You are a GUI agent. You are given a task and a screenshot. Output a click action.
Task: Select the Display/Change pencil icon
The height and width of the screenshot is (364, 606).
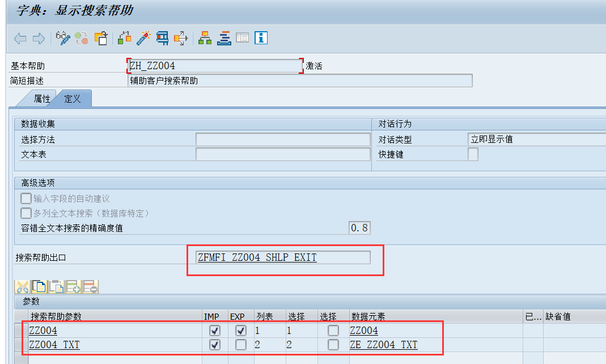62,38
